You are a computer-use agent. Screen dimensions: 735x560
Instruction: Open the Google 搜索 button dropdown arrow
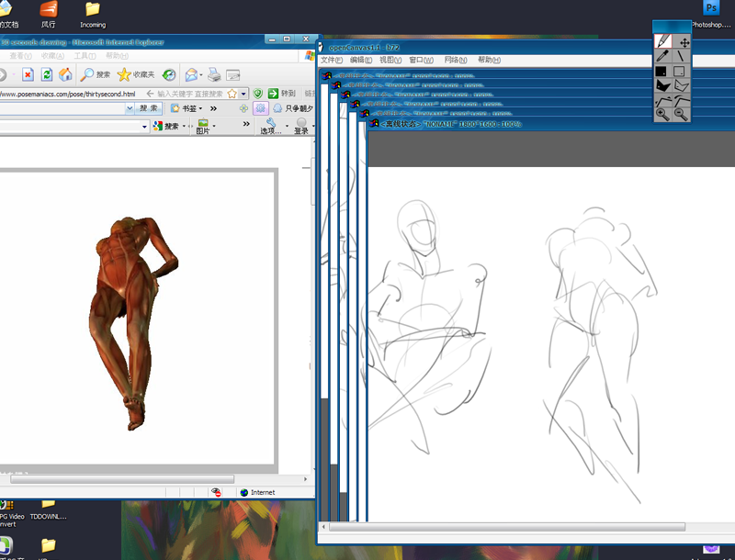coord(184,126)
